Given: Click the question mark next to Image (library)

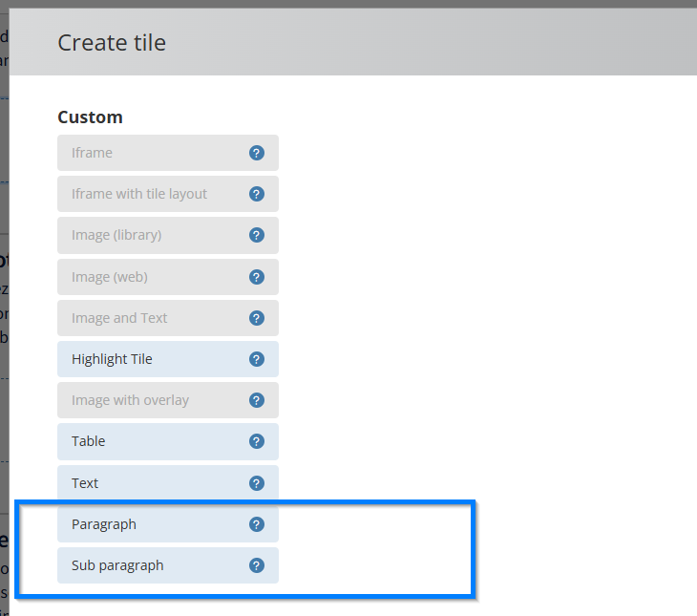Looking at the screenshot, I should tap(256, 235).
